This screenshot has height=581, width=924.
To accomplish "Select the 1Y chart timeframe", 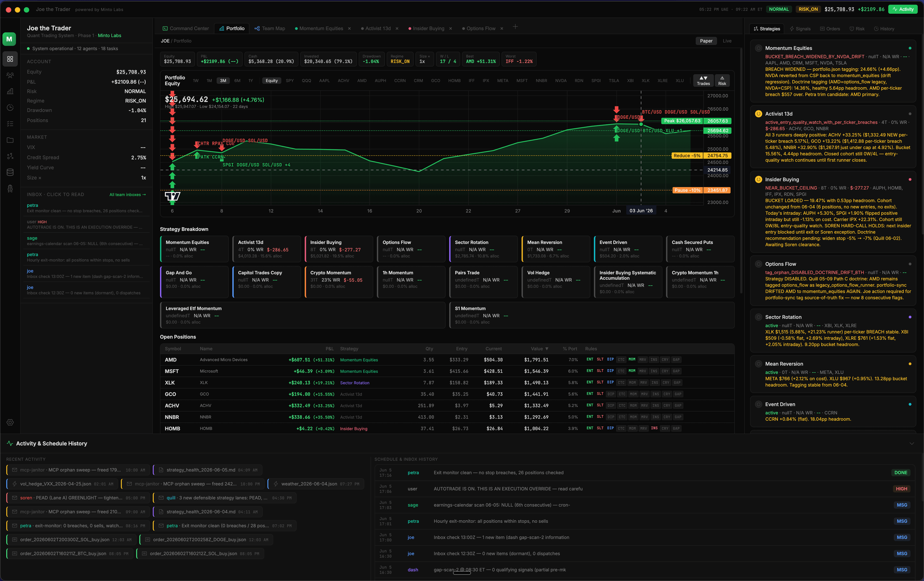I will 250,81.
